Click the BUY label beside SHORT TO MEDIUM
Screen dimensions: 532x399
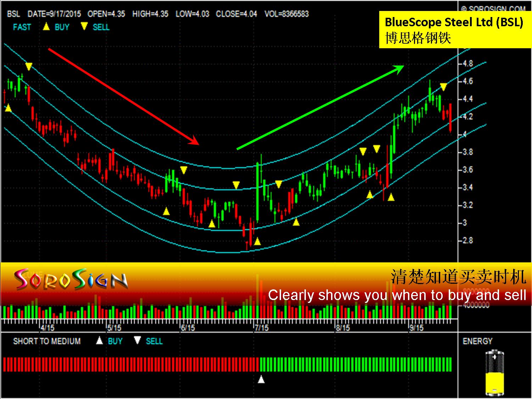(x=115, y=341)
